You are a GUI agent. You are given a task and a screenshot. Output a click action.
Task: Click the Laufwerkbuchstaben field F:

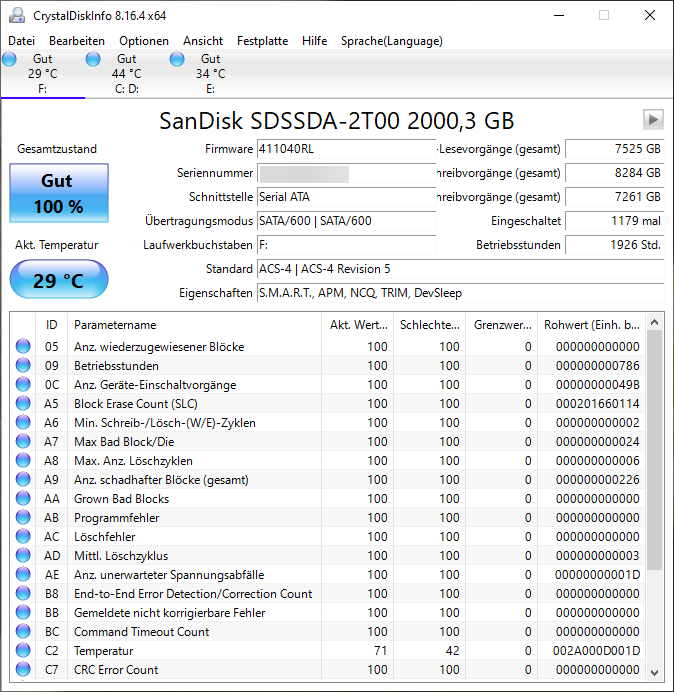(x=346, y=245)
